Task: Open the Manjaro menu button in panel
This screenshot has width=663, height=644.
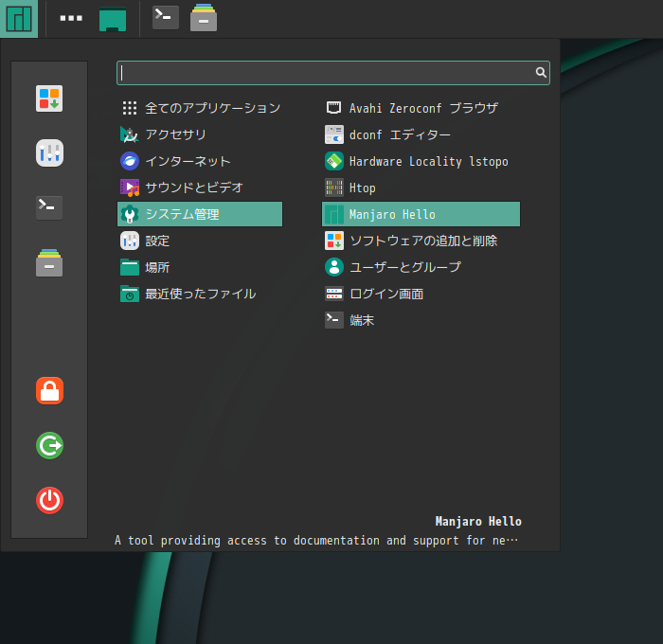Action: click(19, 19)
